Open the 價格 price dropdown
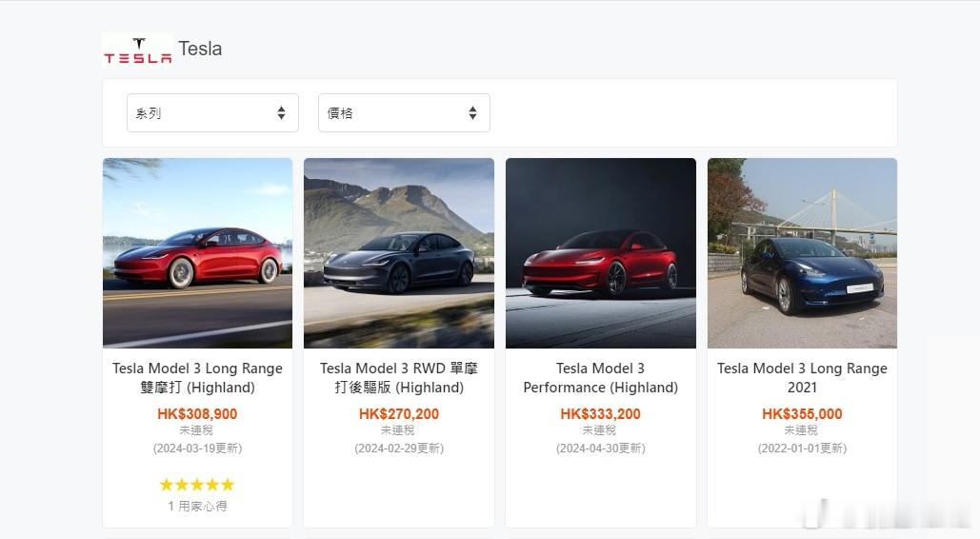This screenshot has width=980, height=539. [403, 112]
